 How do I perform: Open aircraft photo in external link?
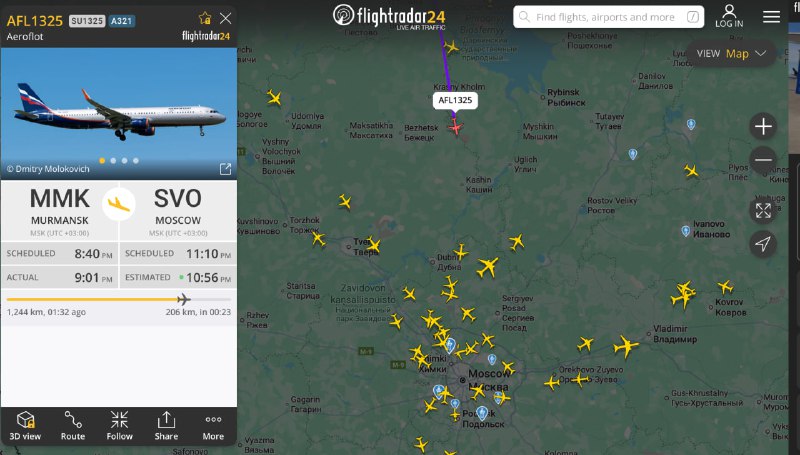point(225,169)
